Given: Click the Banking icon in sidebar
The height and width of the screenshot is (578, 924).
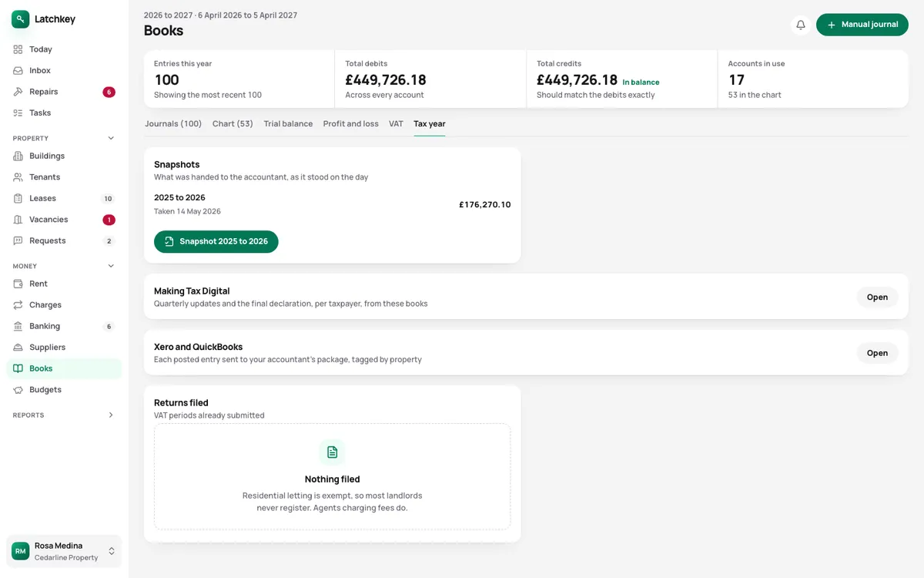Looking at the screenshot, I should tap(18, 327).
